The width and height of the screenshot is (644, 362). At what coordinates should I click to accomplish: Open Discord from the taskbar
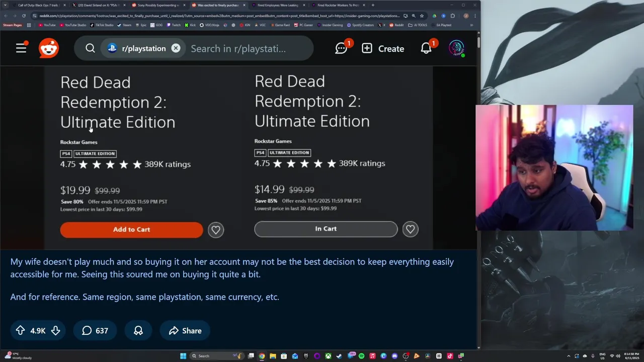pyautogui.click(x=394, y=356)
